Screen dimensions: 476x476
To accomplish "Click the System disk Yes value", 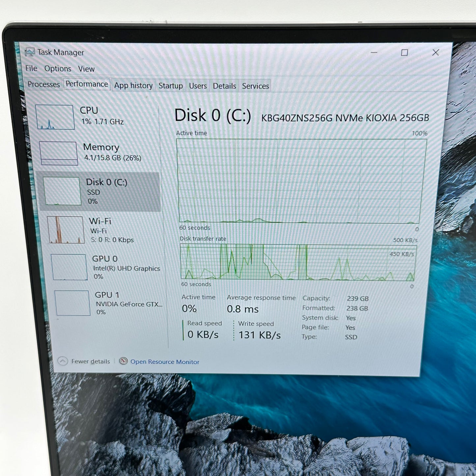I will 351,318.
